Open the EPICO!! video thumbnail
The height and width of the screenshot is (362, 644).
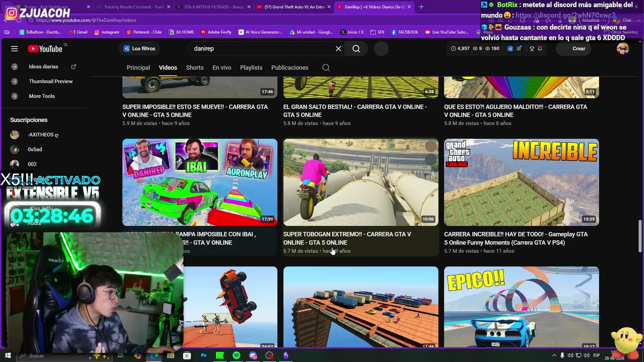(522, 307)
